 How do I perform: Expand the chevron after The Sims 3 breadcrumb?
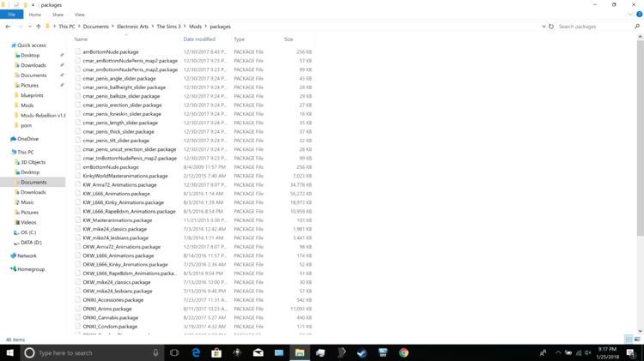185,27
